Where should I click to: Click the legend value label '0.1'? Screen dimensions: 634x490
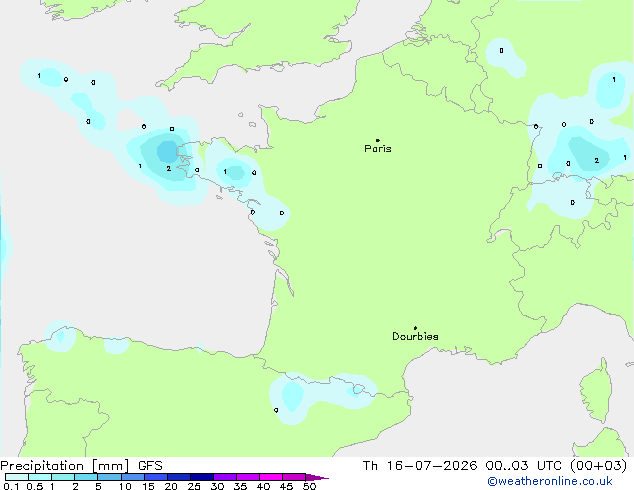tap(11, 486)
